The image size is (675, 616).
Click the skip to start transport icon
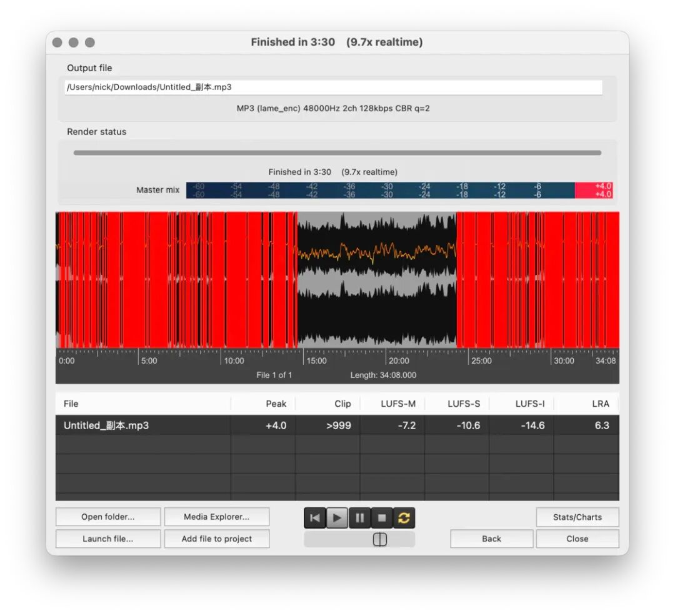click(315, 518)
